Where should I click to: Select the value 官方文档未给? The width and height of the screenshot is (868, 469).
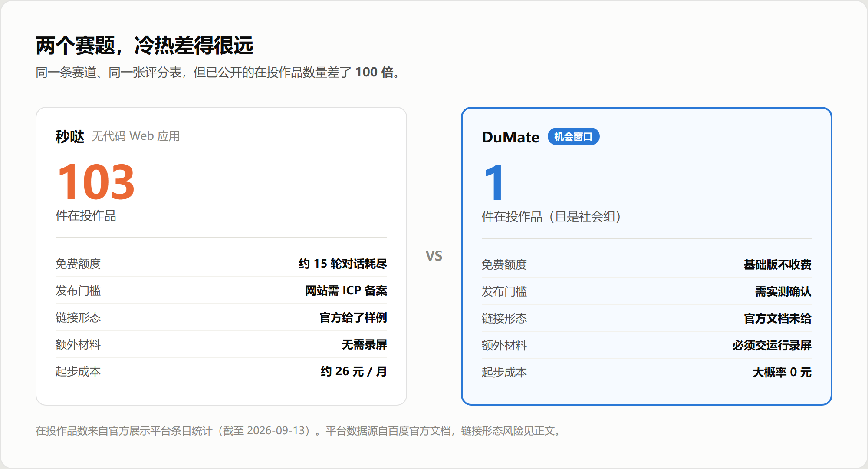point(778,318)
